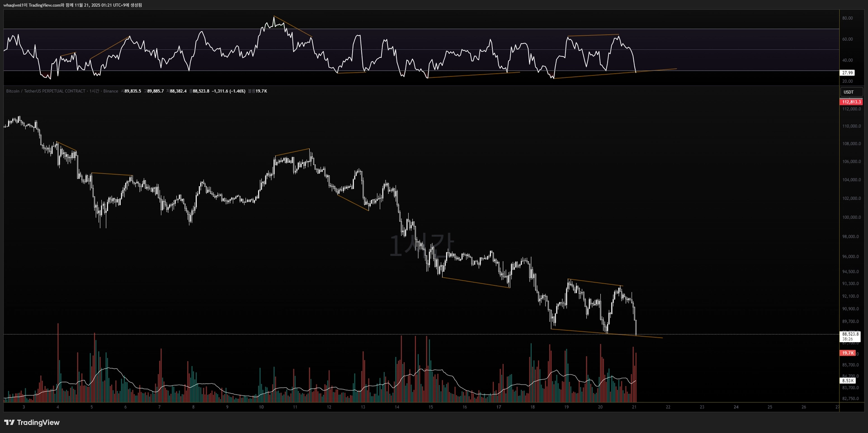This screenshot has height=433, width=868.
Task: Select date 3 on the time axis
Action: point(24,407)
